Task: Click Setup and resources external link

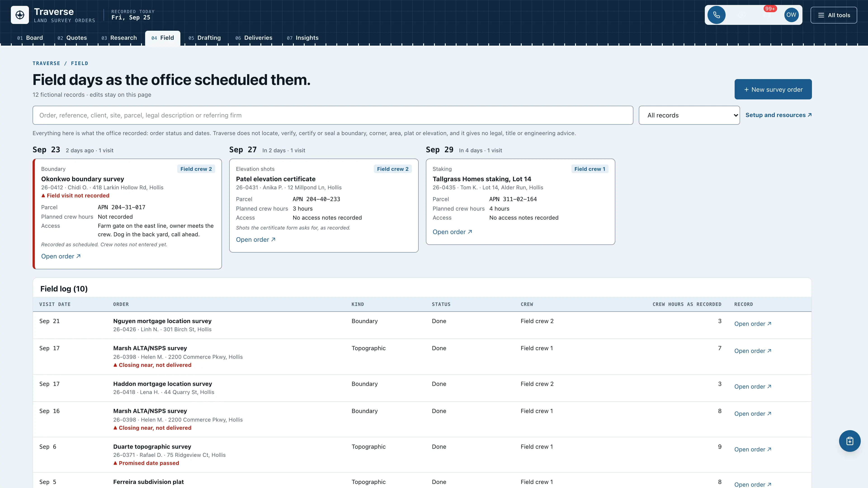Action: 778,115
